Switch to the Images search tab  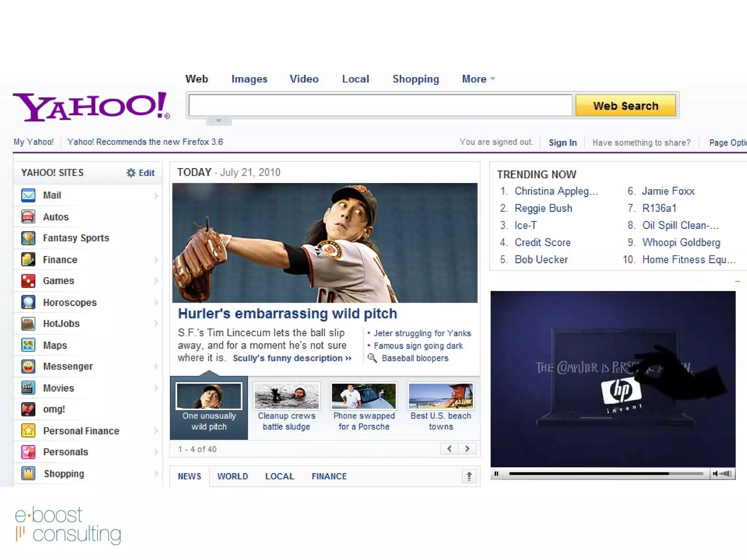pos(249,79)
